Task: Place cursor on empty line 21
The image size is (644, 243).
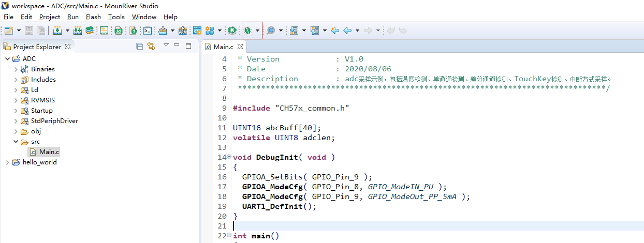Action: [x=362, y=226]
